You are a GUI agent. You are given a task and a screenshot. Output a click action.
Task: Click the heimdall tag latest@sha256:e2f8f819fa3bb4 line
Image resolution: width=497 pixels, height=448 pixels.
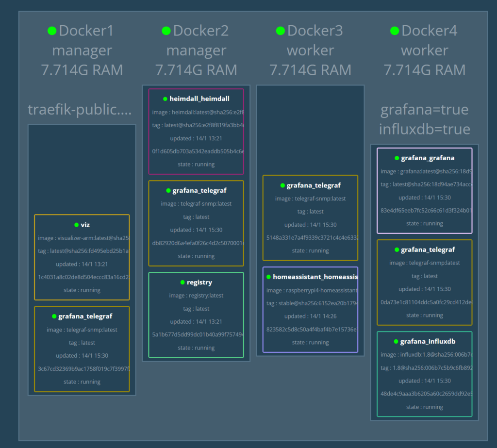pos(198,125)
